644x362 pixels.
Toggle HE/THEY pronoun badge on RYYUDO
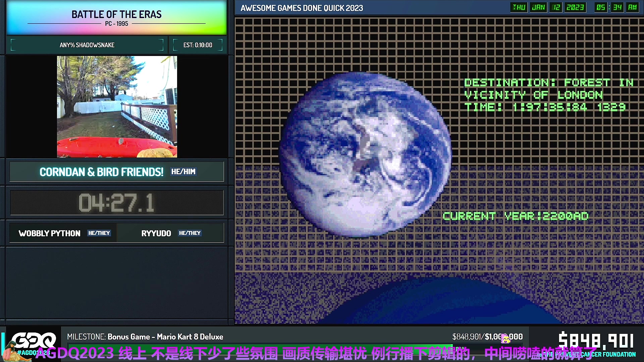(x=189, y=233)
